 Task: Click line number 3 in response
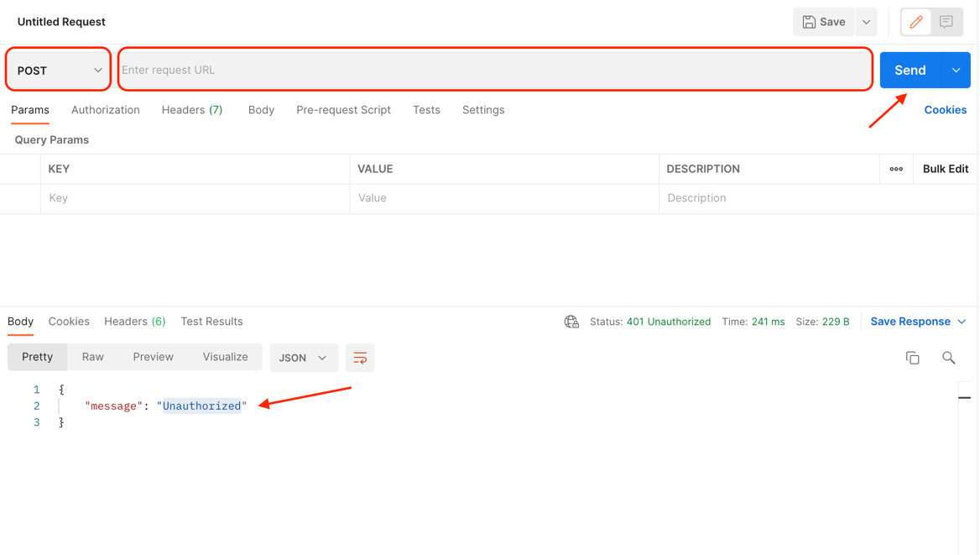[36, 422]
